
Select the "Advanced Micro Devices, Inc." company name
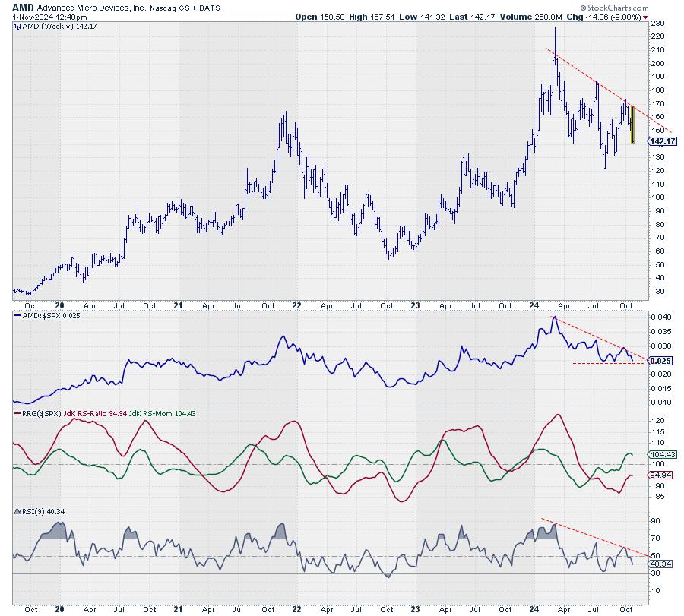tap(92, 8)
